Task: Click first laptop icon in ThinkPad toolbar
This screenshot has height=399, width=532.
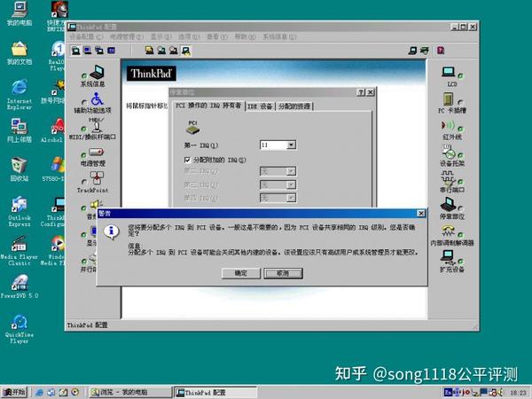Action: pos(76,51)
